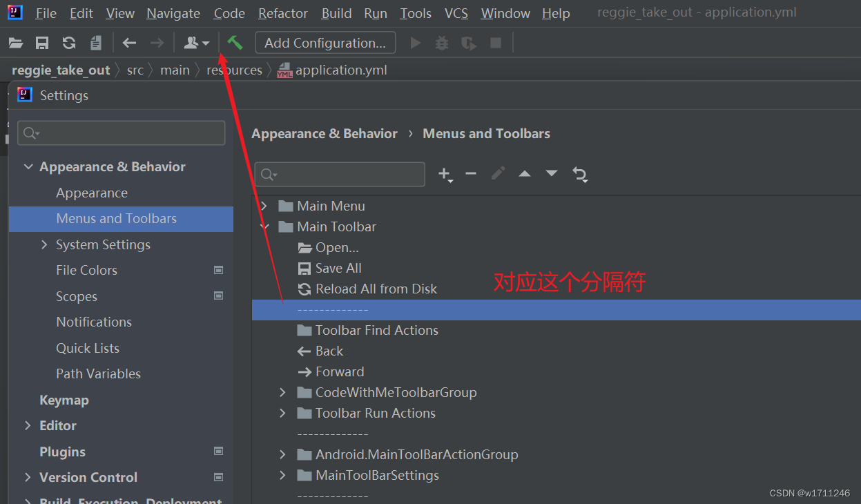The image size is (861, 504).
Task: Click the Stop square icon in toolbar
Action: coord(496,43)
